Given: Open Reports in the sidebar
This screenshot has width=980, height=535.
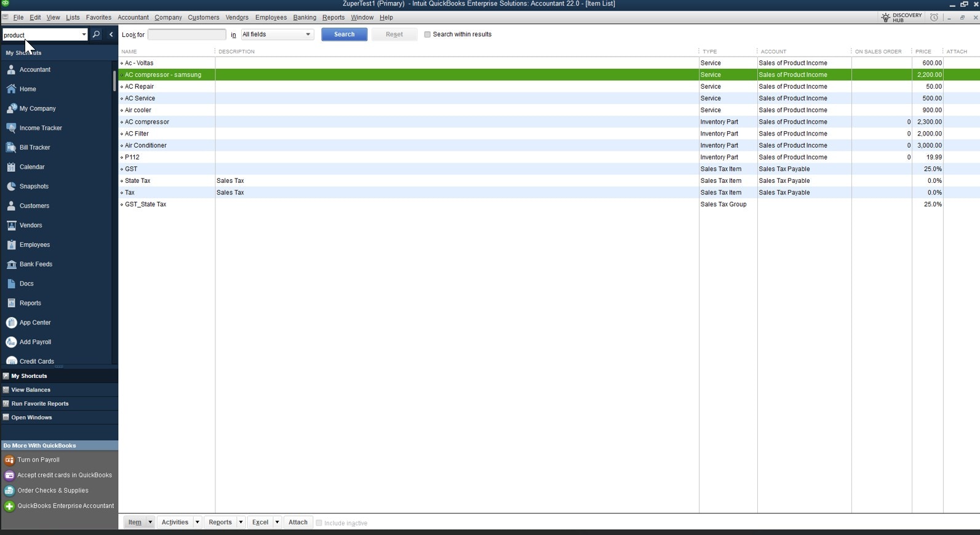Looking at the screenshot, I should (30, 303).
